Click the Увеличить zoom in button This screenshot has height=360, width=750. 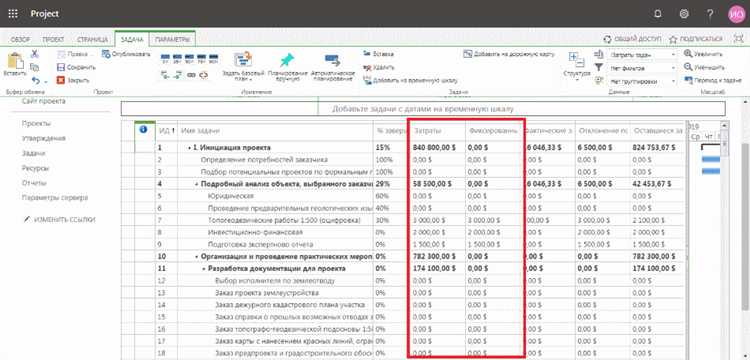click(703, 54)
